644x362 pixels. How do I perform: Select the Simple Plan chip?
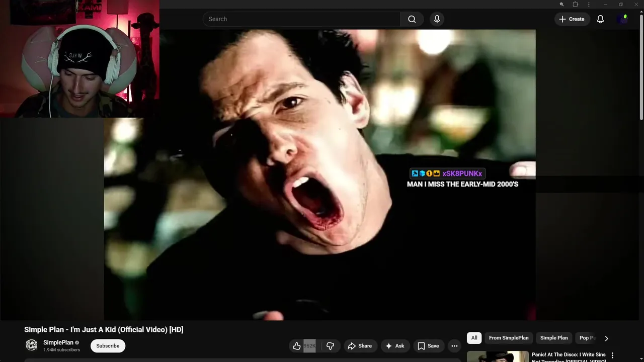(554, 338)
